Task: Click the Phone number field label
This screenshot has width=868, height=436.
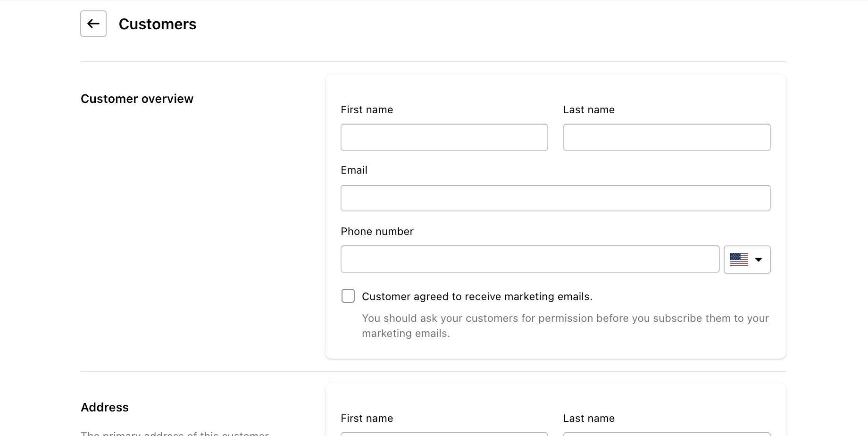Action: coord(377,231)
